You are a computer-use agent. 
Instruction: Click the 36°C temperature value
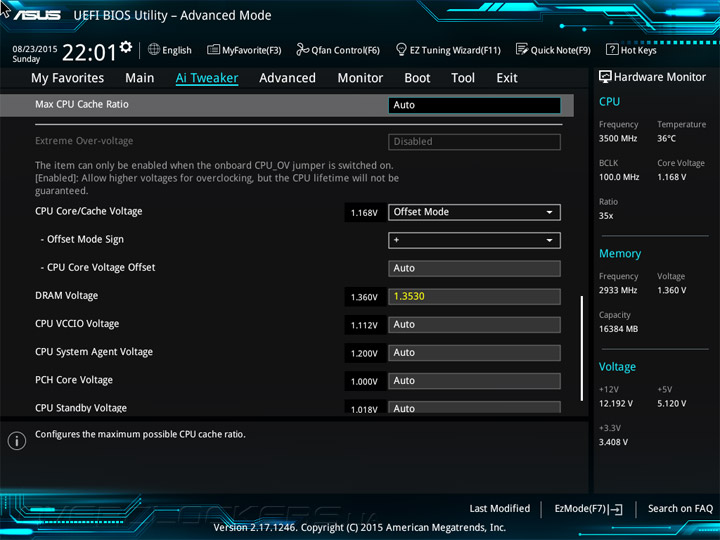pos(666,138)
